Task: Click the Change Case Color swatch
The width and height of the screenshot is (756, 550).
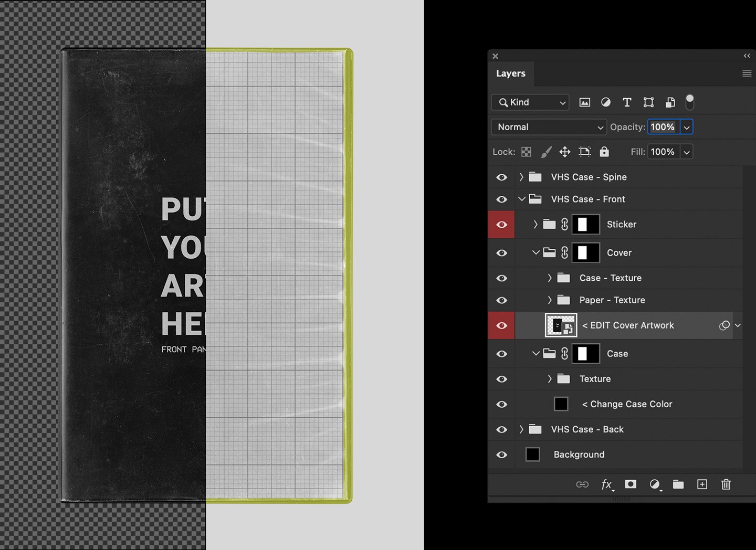Action: tap(561, 404)
